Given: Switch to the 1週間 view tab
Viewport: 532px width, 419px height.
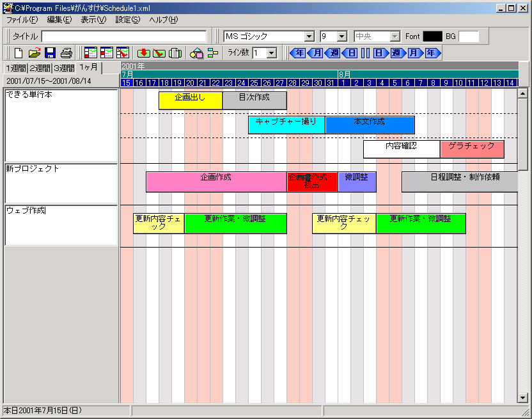Looking at the screenshot, I should [x=16, y=68].
